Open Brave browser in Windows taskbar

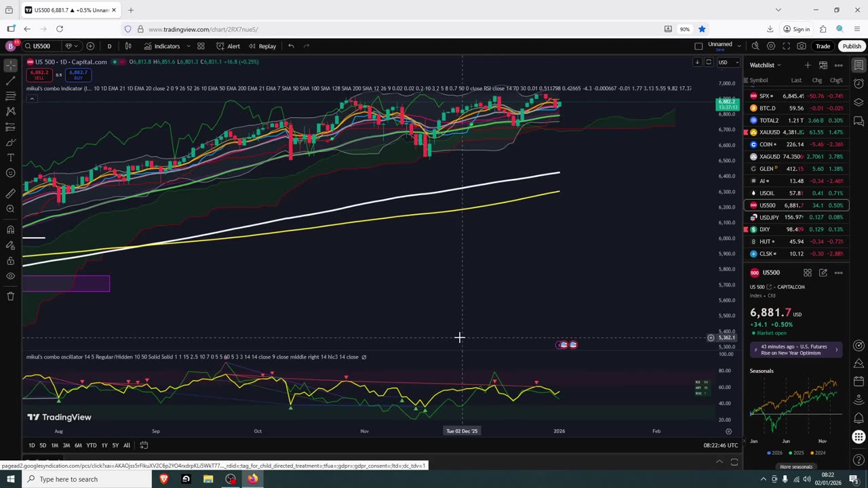coord(164,479)
